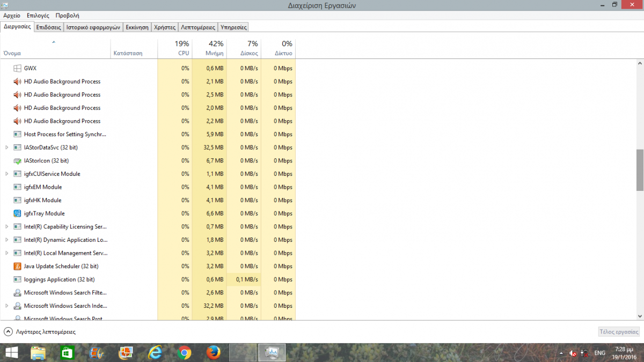Switch to the Ιστορικό εφαρμογών tab
The height and width of the screenshot is (362, 644).
pos(93,27)
